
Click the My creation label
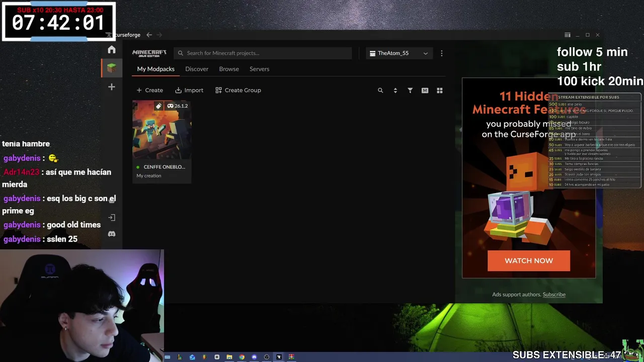coord(149,176)
